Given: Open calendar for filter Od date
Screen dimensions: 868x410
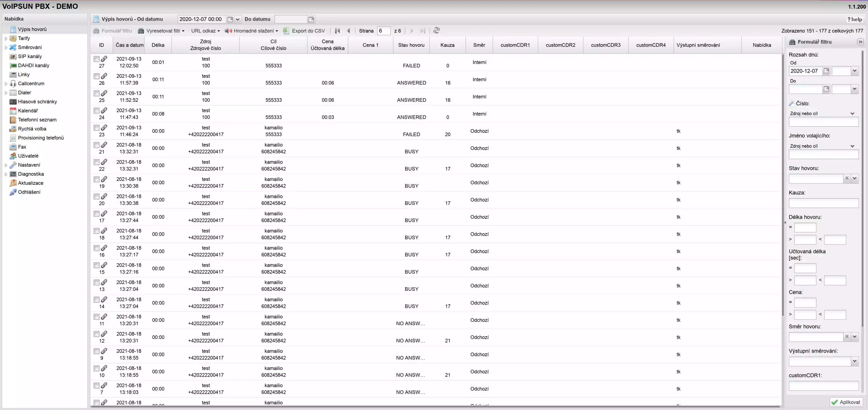Looking at the screenshot, I should [826, 71].
